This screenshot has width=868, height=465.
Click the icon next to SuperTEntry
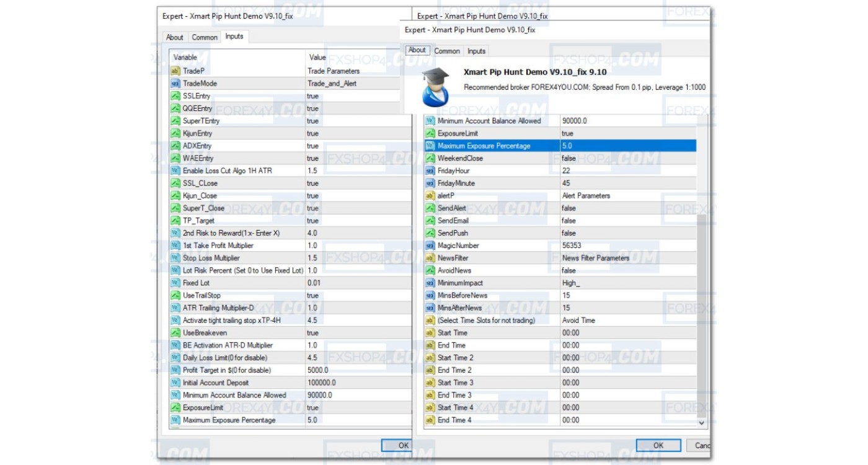pyautogui.click(x=175, y=121)
